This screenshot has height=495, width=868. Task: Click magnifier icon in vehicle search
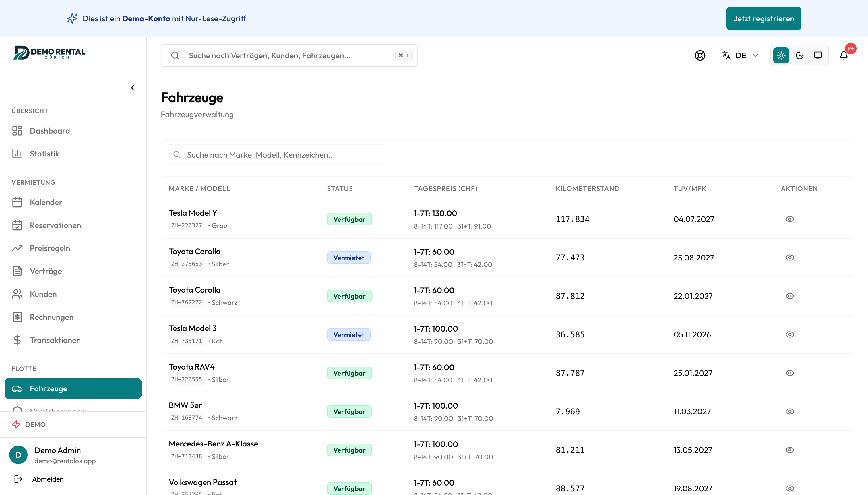point(177,155)
